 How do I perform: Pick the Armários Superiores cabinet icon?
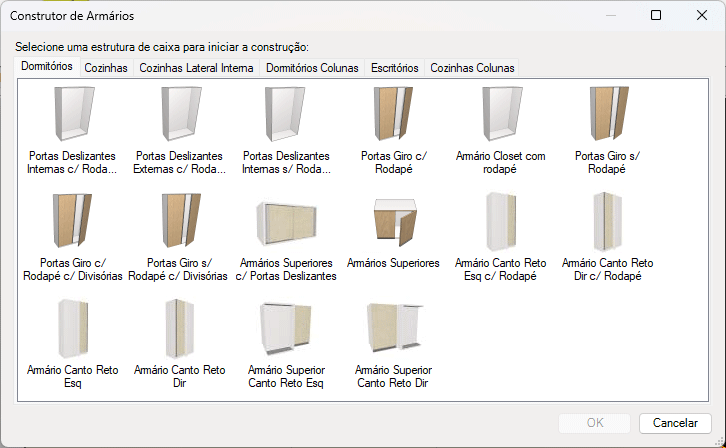point(393,223)
